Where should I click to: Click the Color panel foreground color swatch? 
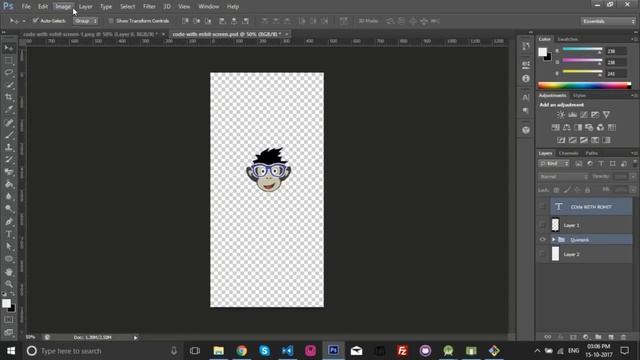pyautogui.click(x=542, y=52)
